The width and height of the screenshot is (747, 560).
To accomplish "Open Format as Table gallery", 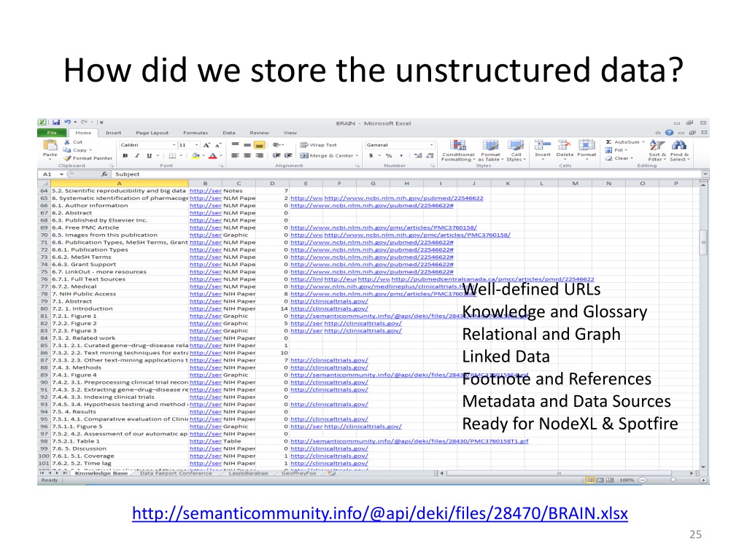I will tap(490, 150).
